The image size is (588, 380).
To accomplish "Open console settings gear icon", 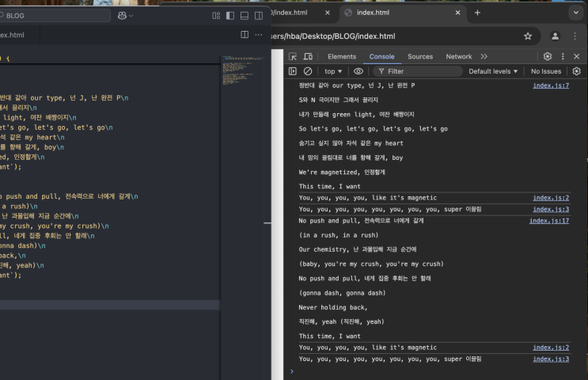I will pos(576,71).
